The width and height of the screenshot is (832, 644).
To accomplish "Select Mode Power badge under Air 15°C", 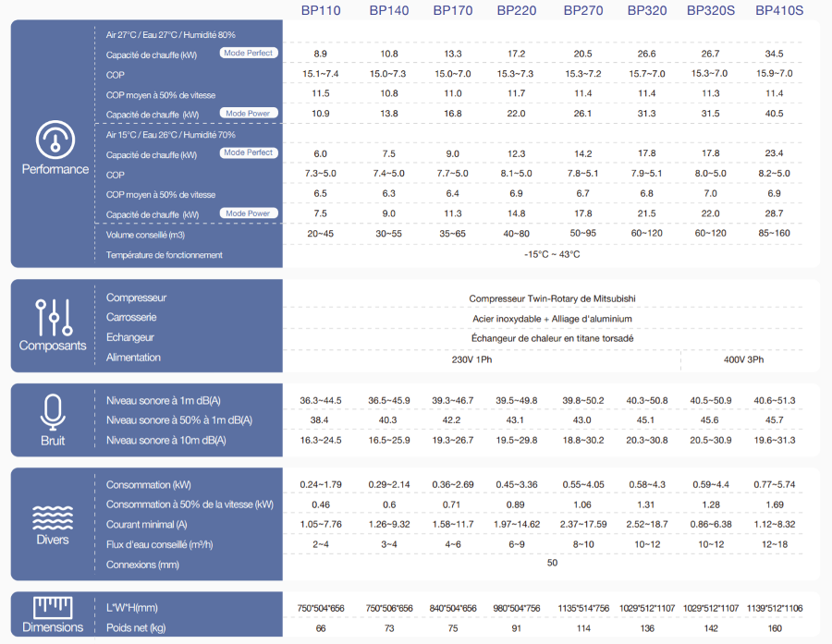I will pyautogui.click(x=248, y=213).
